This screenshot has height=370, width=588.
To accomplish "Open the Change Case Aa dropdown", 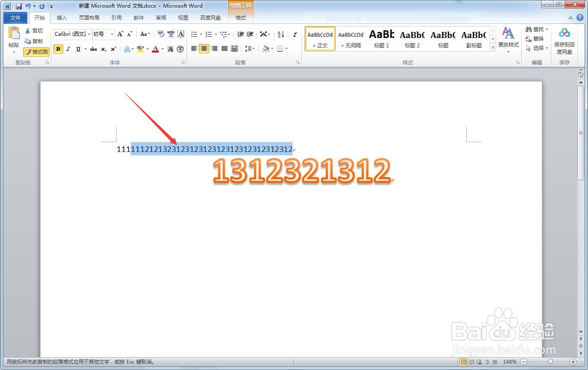I will 145,34.
